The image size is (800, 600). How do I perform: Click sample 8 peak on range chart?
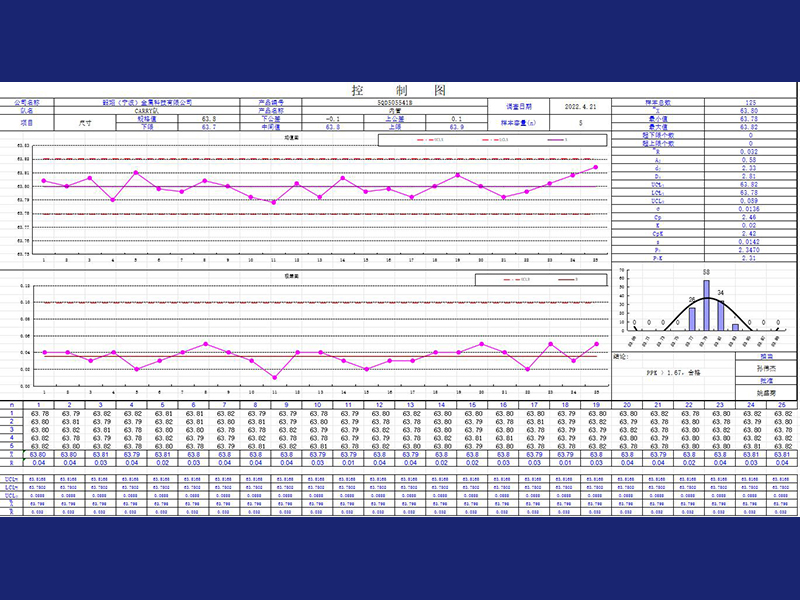click(x=206, y=344)
